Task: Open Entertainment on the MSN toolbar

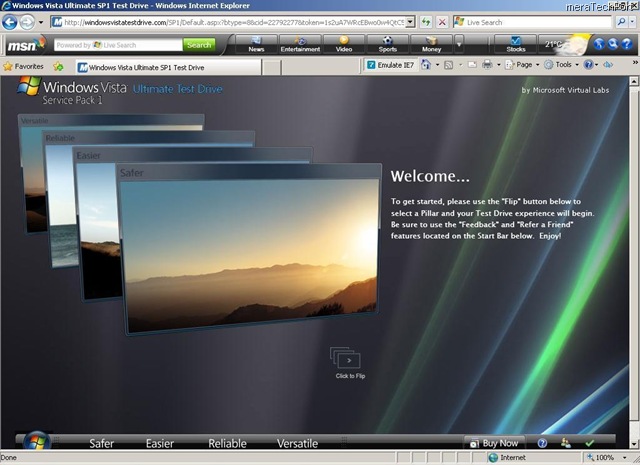Action: pyautogui.click(x=300, y=44)
